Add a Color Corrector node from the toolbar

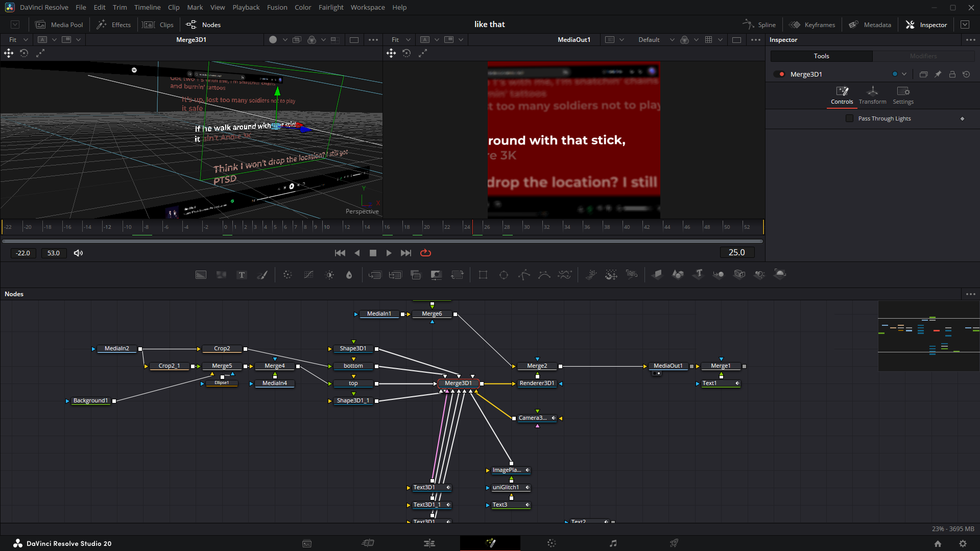pos(288,275)
